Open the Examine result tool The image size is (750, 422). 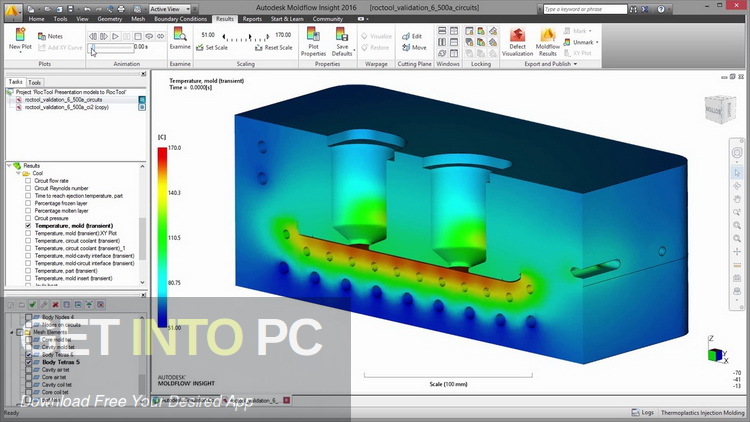[180, 38]
